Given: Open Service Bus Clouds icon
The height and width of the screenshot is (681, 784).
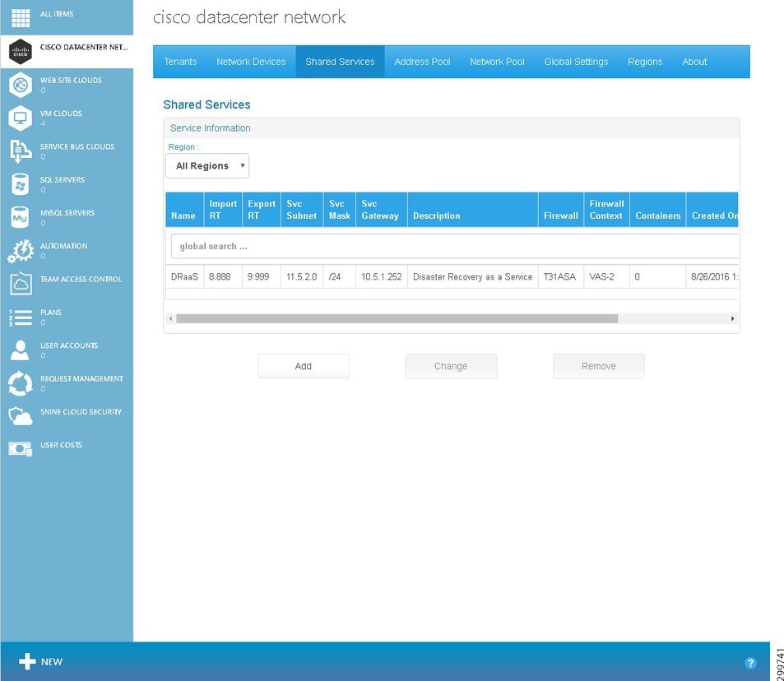Looking at the screenshot, I should coord(21,151).
